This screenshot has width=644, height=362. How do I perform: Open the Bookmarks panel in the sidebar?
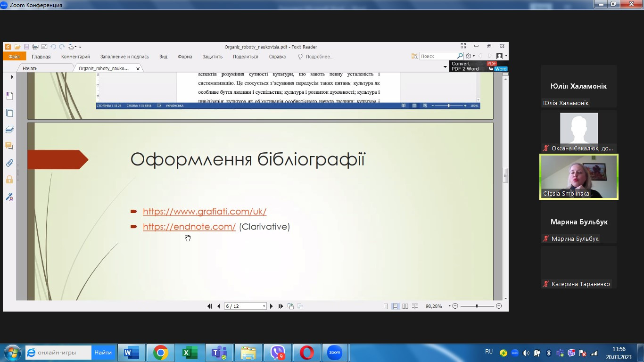[x=9, y=96]
